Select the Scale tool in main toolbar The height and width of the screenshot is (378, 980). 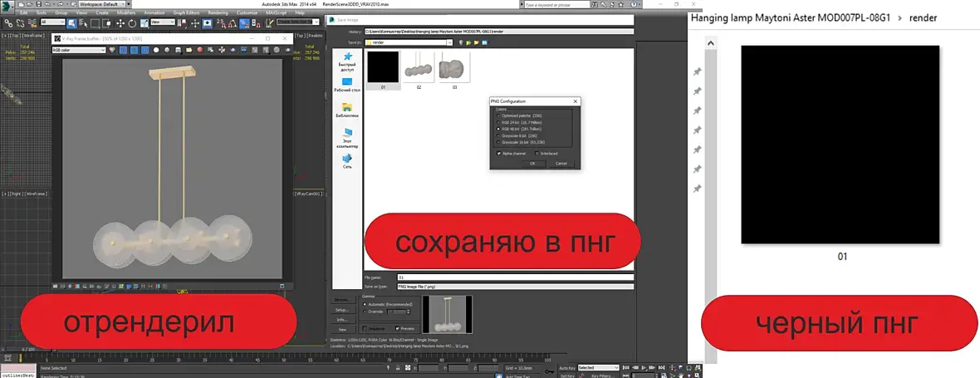pos(145,23)
